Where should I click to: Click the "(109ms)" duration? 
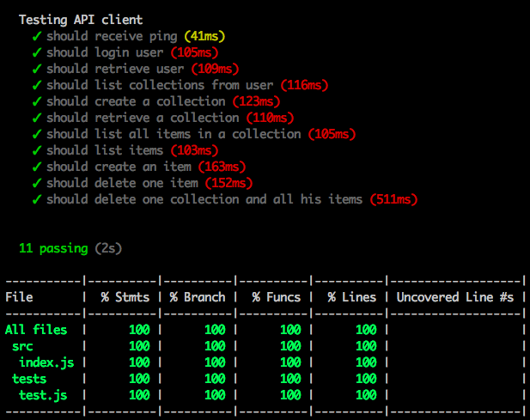(x=216, y=69)
